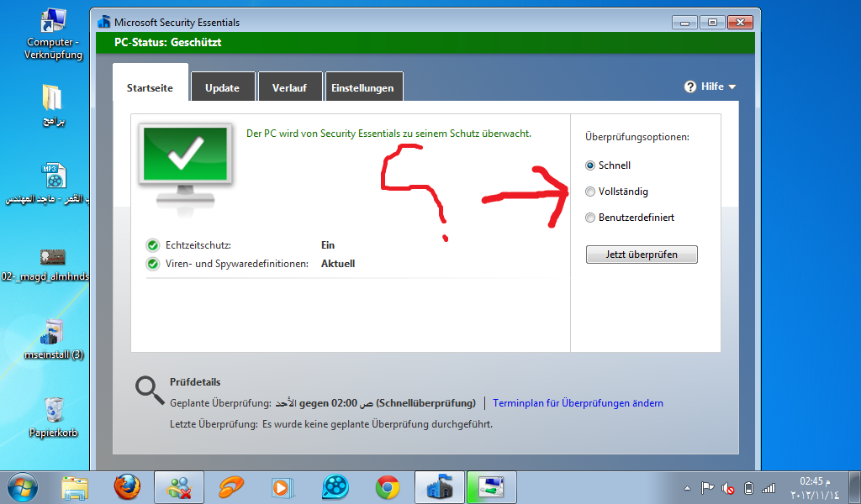This screenshot has width=861, height=504.
Task: Click the 'Überprüfungsoptionen:' label
Action: [637, 137]
